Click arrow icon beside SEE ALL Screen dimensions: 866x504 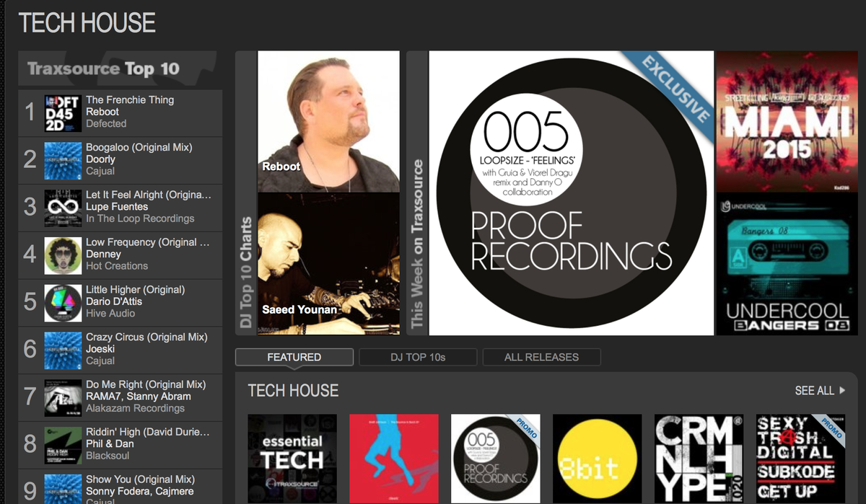pos(842,391)
